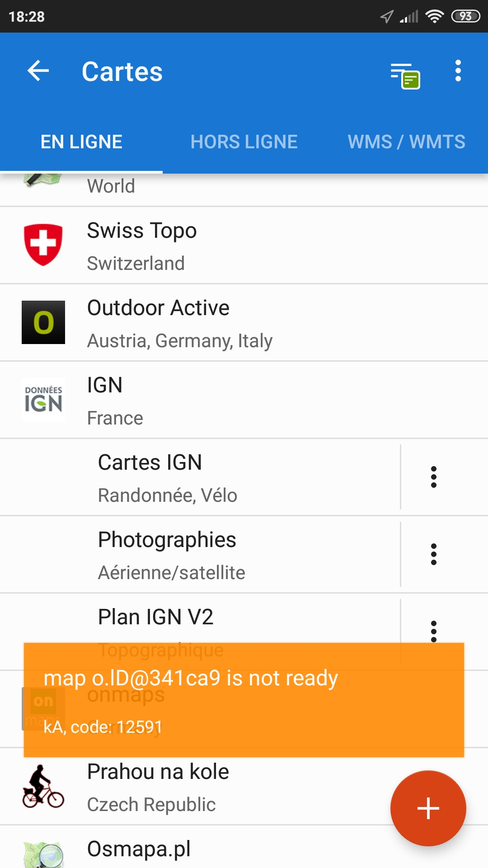
Task: Tap the Outdoor Active logo icon
Action: 43,322
